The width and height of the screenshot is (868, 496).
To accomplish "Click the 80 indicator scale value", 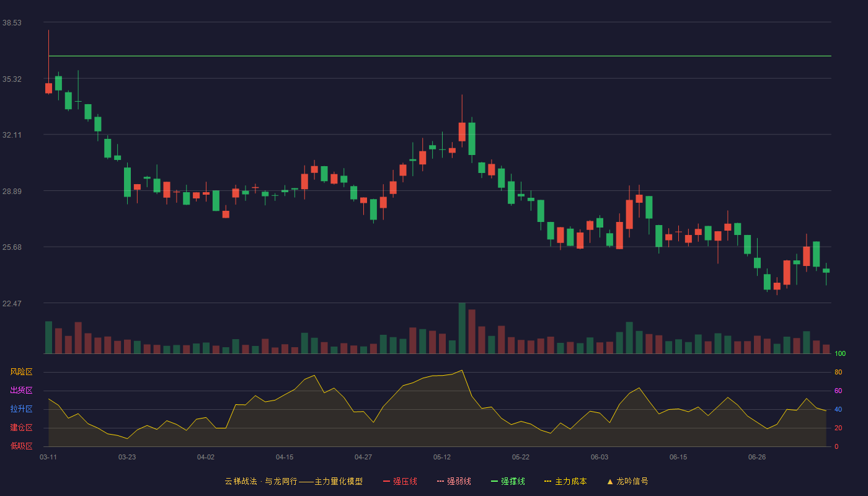I will (x=838, y=372).
